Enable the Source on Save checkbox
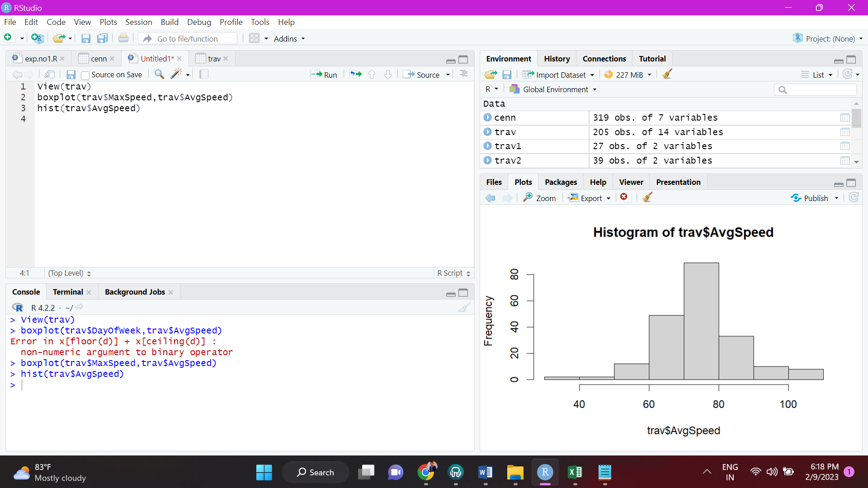 pyautogui.click(x=85, y=75)
